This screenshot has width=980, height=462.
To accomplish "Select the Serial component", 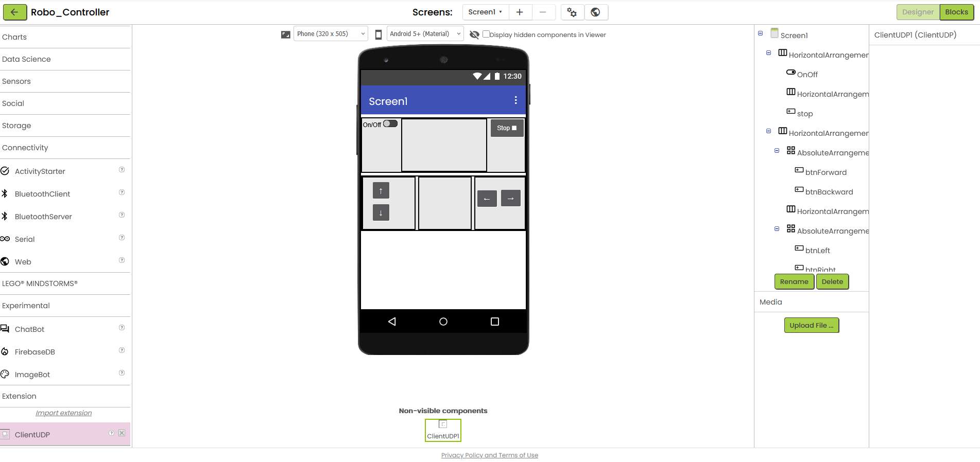I will pyautogui.click(x=25, y=239).
